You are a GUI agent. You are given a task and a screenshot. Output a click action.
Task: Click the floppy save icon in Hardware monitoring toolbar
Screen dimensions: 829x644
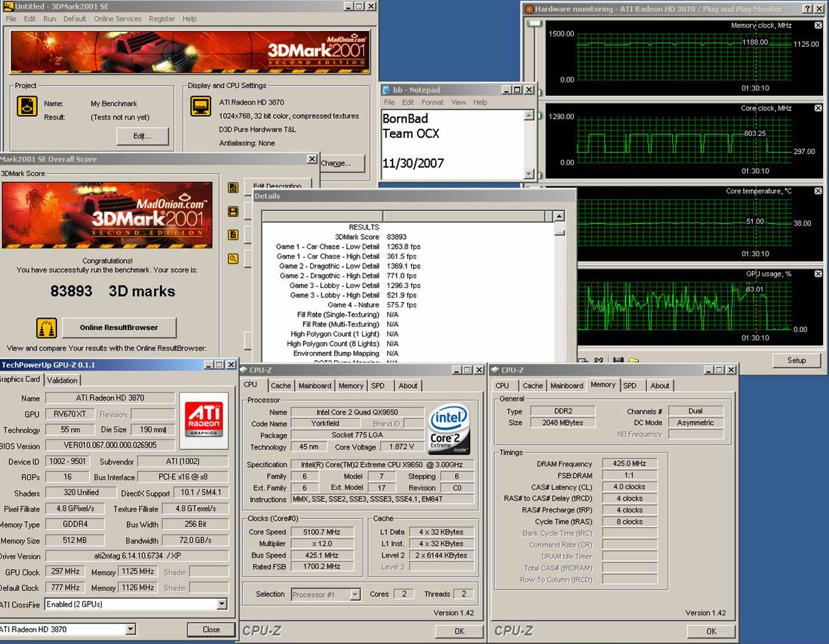618,361
